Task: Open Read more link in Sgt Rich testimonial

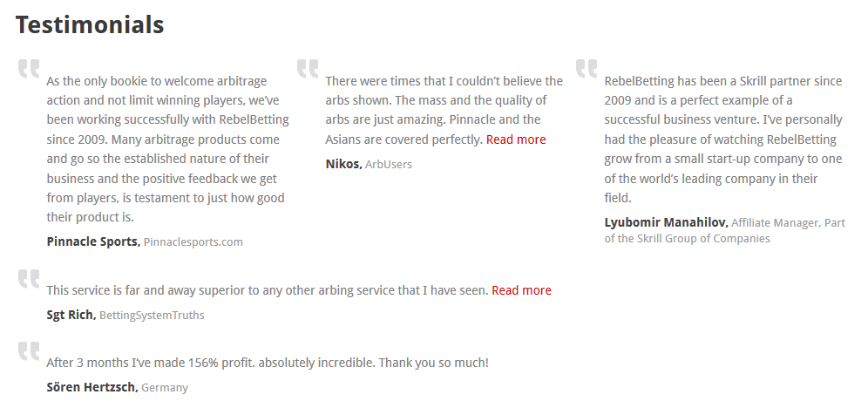Action: click(x=521, y=290)
